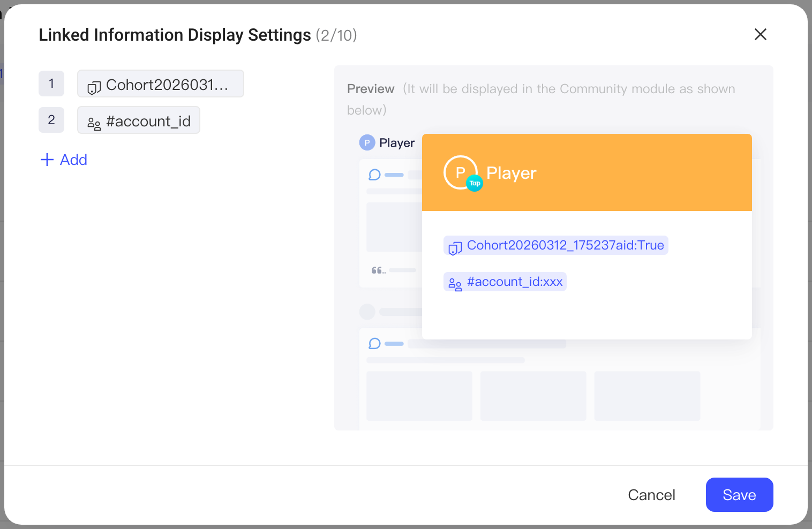Click the cohort icon in preview card tag
This screenshot has width=812, height=529.
click(455, 248)
